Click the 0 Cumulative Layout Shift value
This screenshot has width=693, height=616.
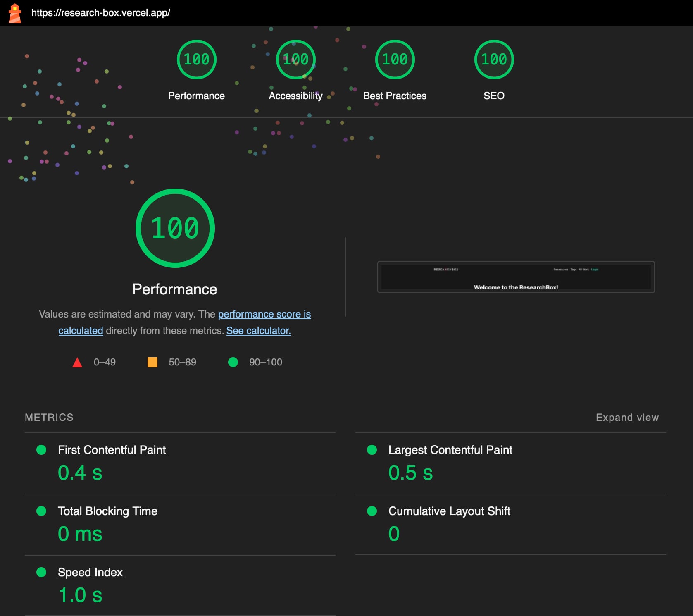(394, 534)
